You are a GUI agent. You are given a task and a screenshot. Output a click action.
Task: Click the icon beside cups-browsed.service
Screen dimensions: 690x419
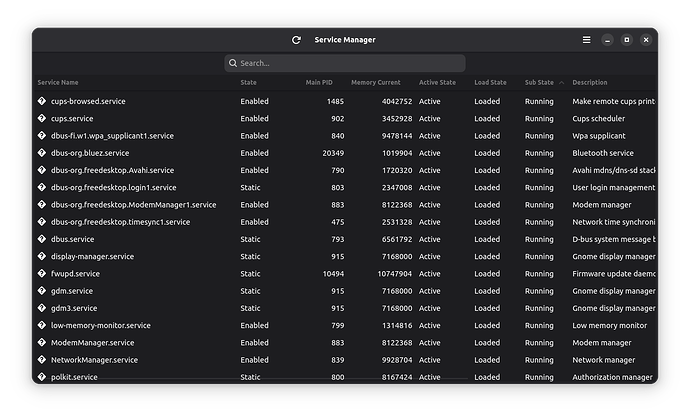[x=42, y=101]
